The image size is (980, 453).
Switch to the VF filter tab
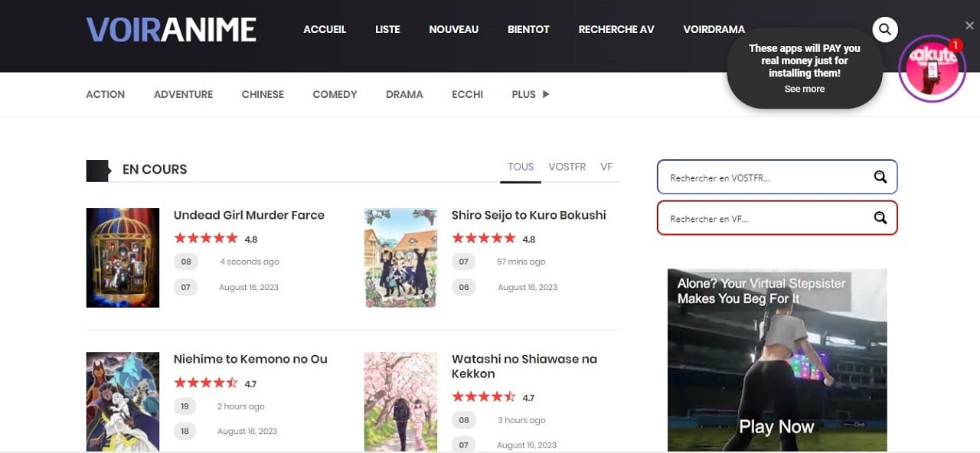click(x=606, y=167)
